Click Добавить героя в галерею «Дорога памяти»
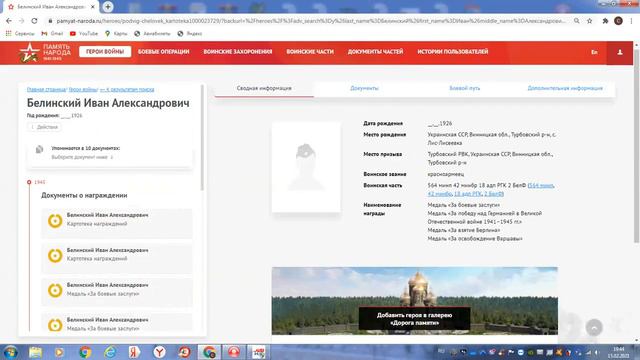 (414, 319)
